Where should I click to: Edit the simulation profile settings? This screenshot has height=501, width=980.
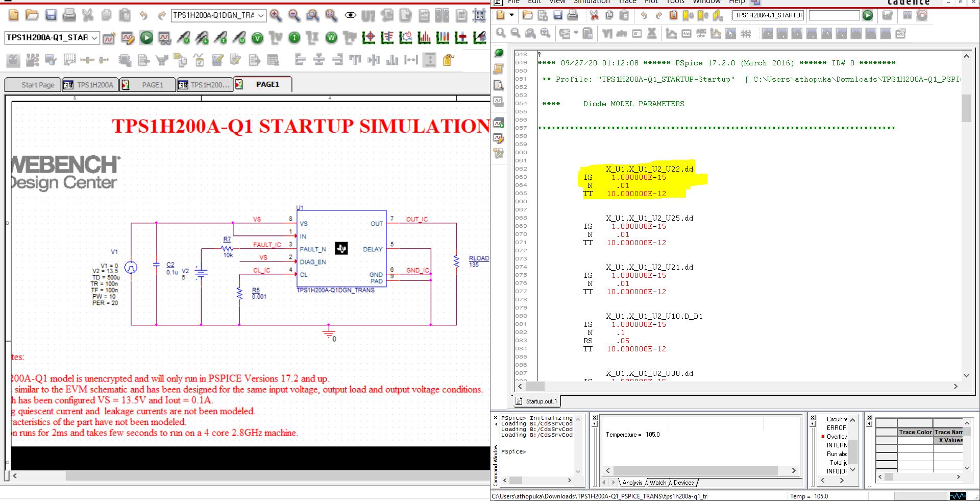(x=128, y=38)
